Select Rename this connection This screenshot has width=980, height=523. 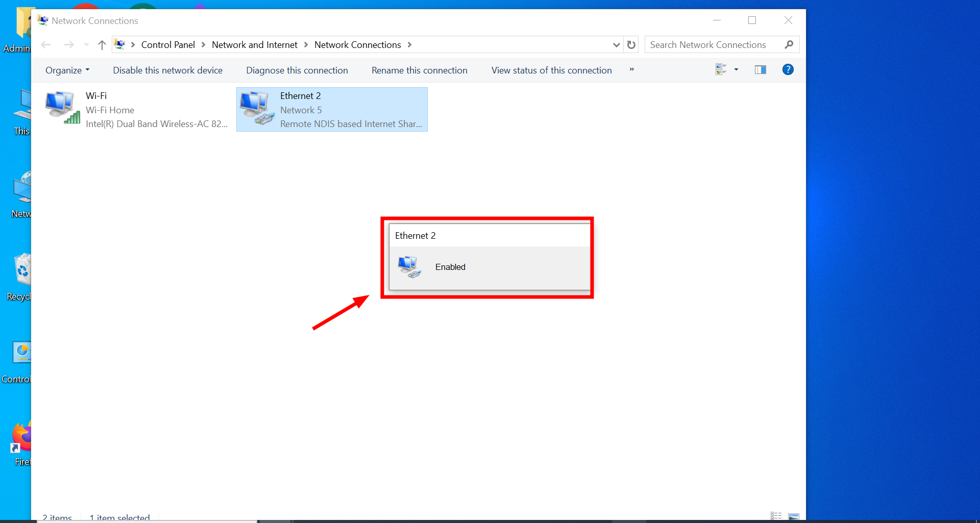pos(420,70)
